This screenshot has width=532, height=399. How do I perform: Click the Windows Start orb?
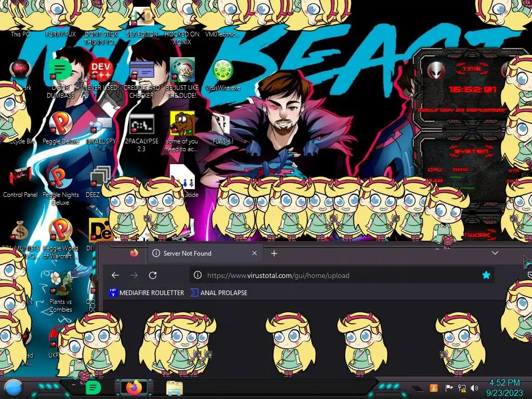(x=13, y=388)
